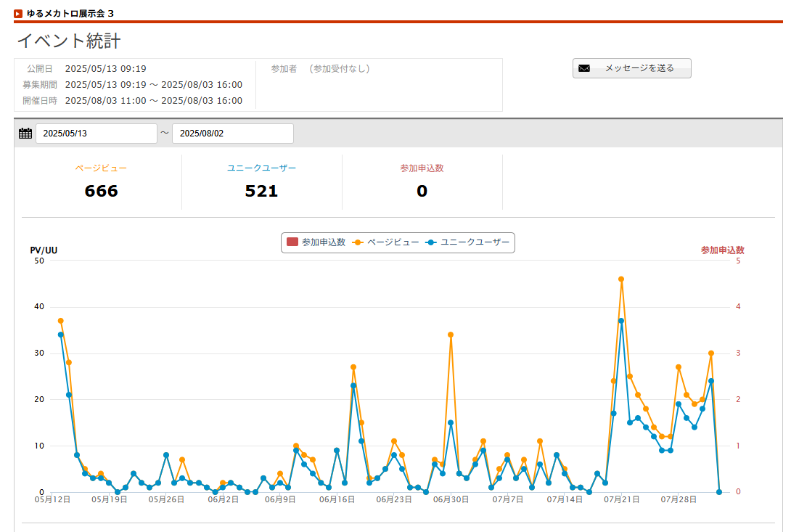Click the highest blue unique user peak point
The width and height of the screenshot is (791, 532).
tap(621, 321)
